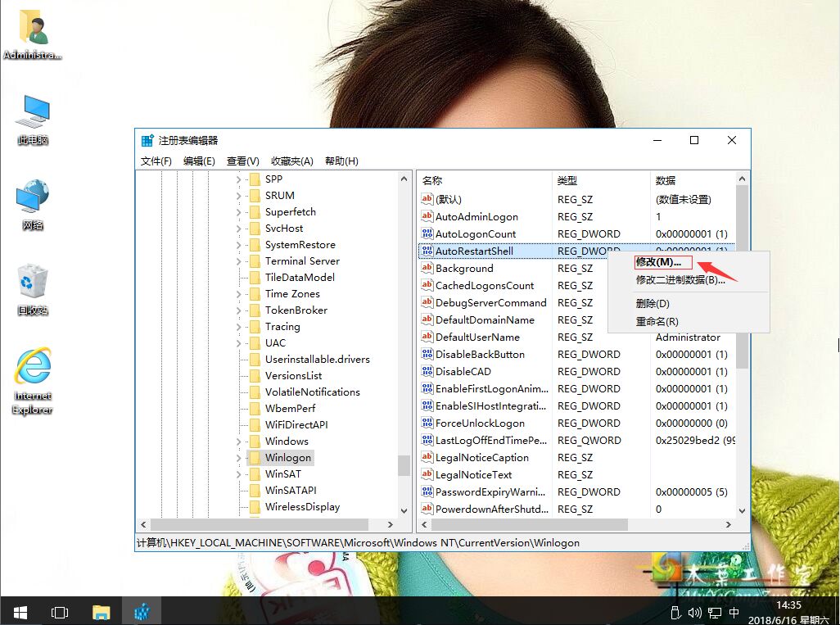Select 删除(D) in the context menu
Viewport: 840px width, 625px height.
point(651,302)
